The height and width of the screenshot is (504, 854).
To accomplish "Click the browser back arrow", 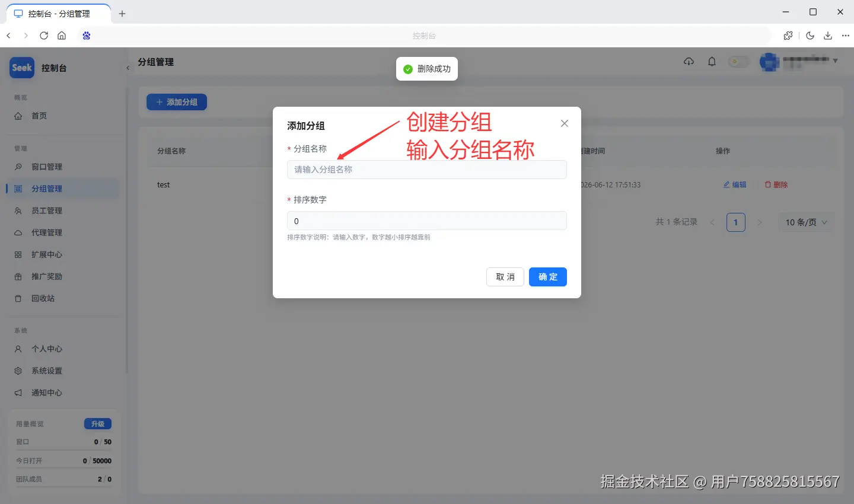I will (8, 36).
